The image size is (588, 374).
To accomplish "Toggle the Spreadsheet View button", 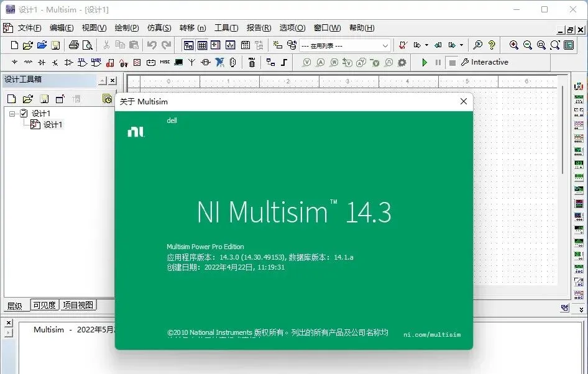I will pos(202,45).
